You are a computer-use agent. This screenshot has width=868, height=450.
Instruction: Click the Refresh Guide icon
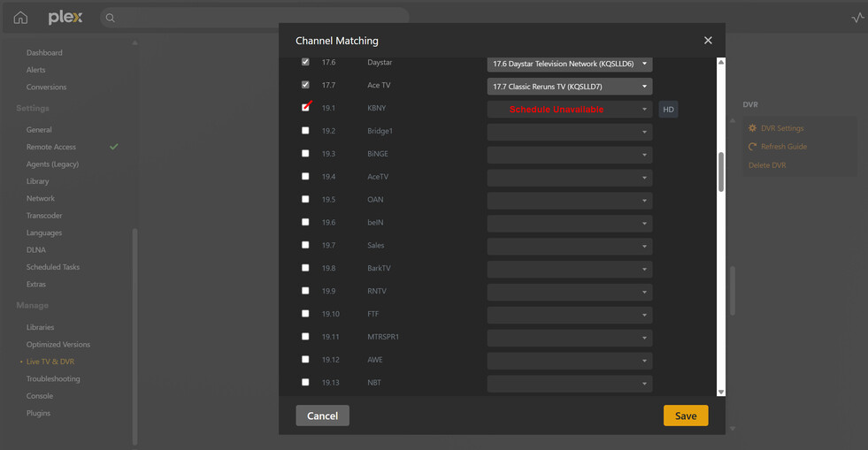coord(752,147)
